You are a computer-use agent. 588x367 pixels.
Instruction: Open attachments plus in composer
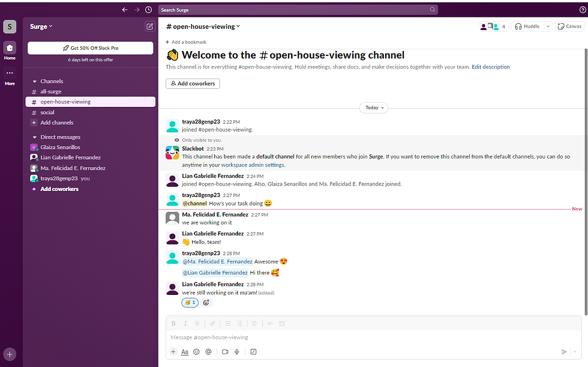173,352
